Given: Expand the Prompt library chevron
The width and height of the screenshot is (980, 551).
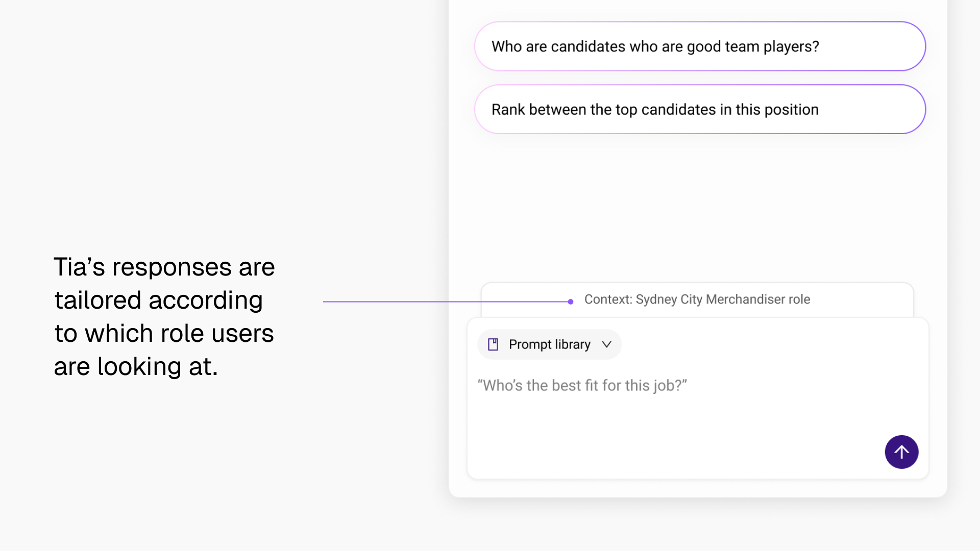Looking at the screenshot, I should pos(606,344).
